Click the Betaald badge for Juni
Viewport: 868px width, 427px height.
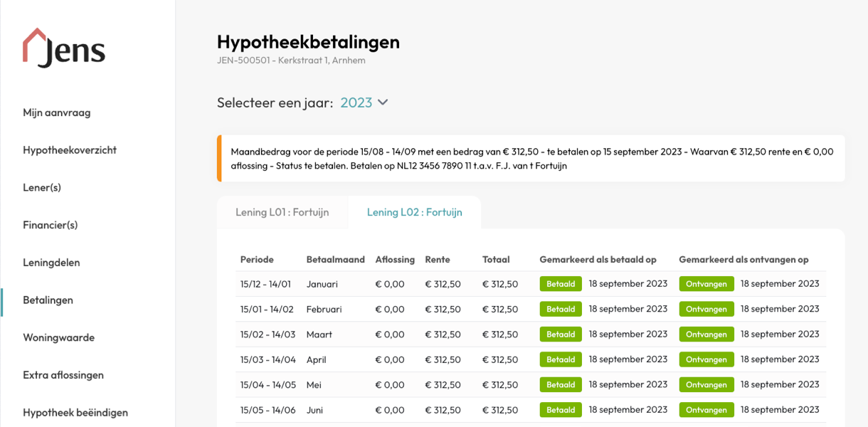(x=560, y=410)
